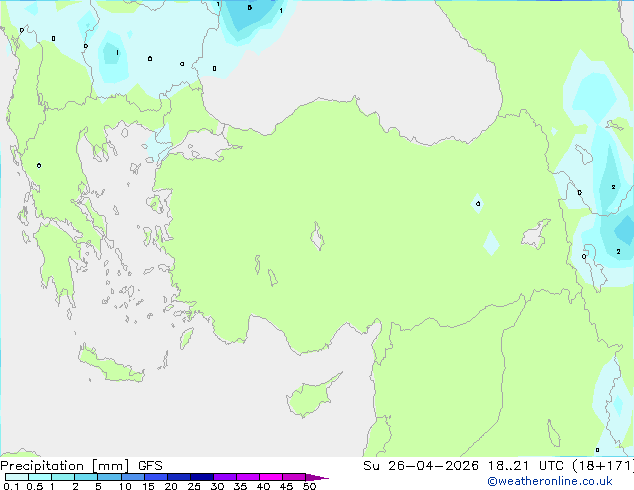Pick the 15–20 mm legend color swatch
Screen dimensions: 634x490
(x=156, y=477)
